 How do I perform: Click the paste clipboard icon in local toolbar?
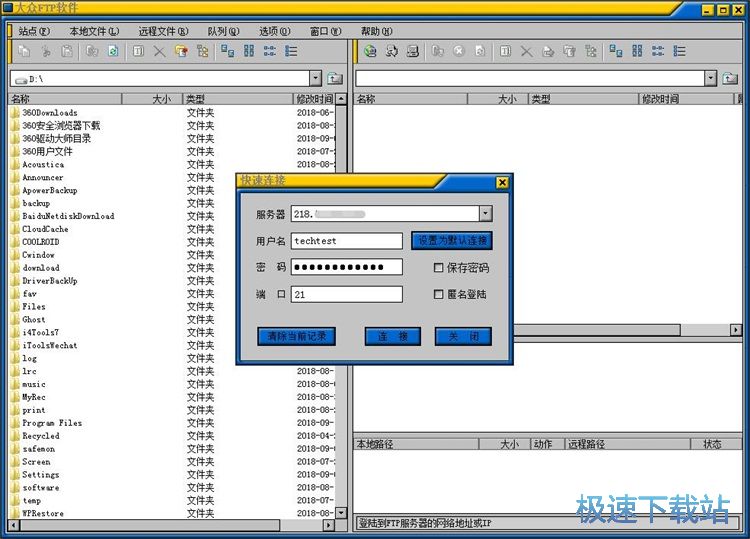click(67, 51)
